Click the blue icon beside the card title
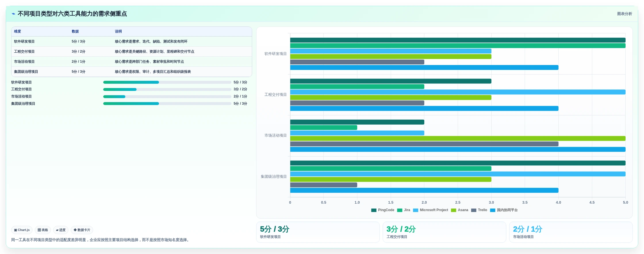Viewport: 644px width, 254px height. click(x=13, y=14)
